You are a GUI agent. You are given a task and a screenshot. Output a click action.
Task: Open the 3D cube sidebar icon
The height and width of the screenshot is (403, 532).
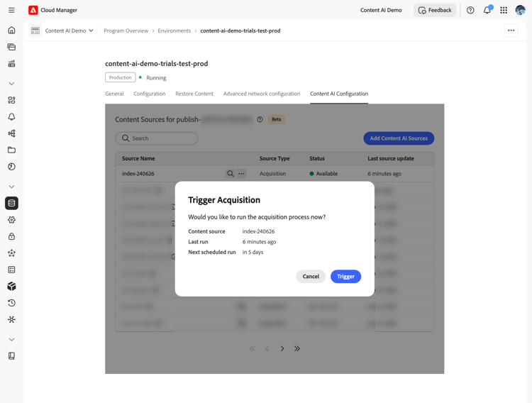coord(11,286)
